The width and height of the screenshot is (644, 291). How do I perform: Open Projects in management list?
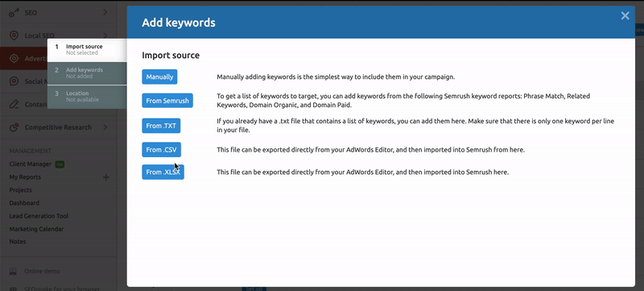point(21,190)
